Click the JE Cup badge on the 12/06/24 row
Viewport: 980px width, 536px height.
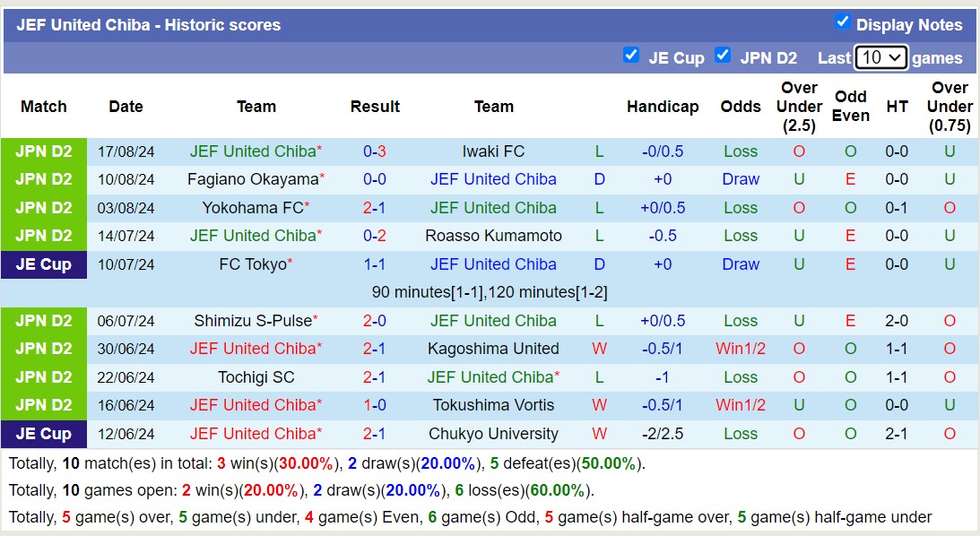point(43,434)
